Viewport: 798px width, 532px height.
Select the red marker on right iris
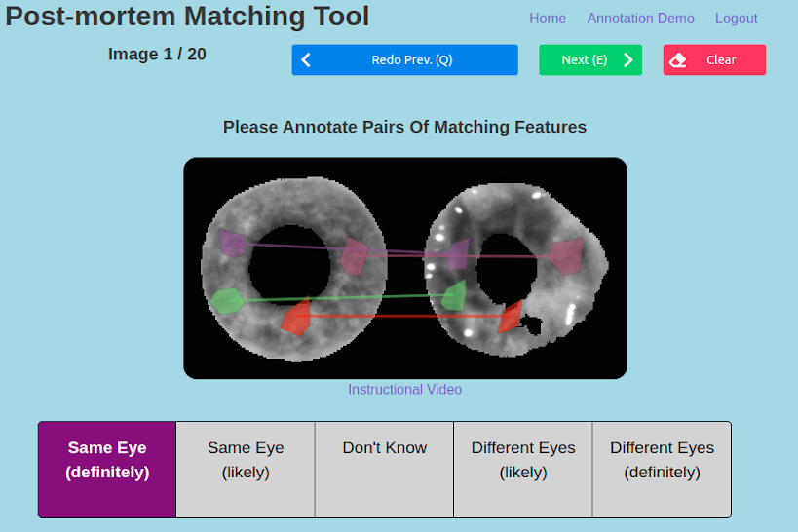511,318
